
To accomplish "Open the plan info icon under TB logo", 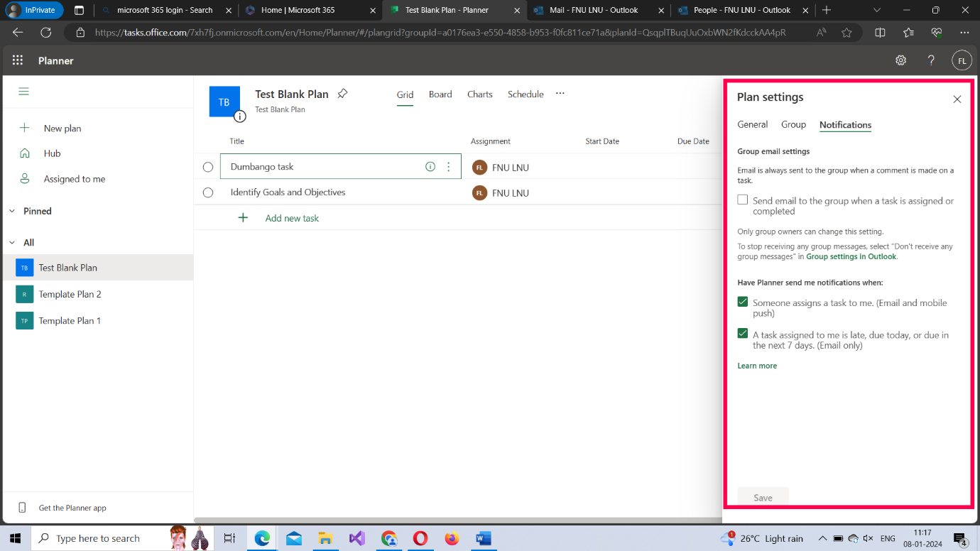I will 240,116.
